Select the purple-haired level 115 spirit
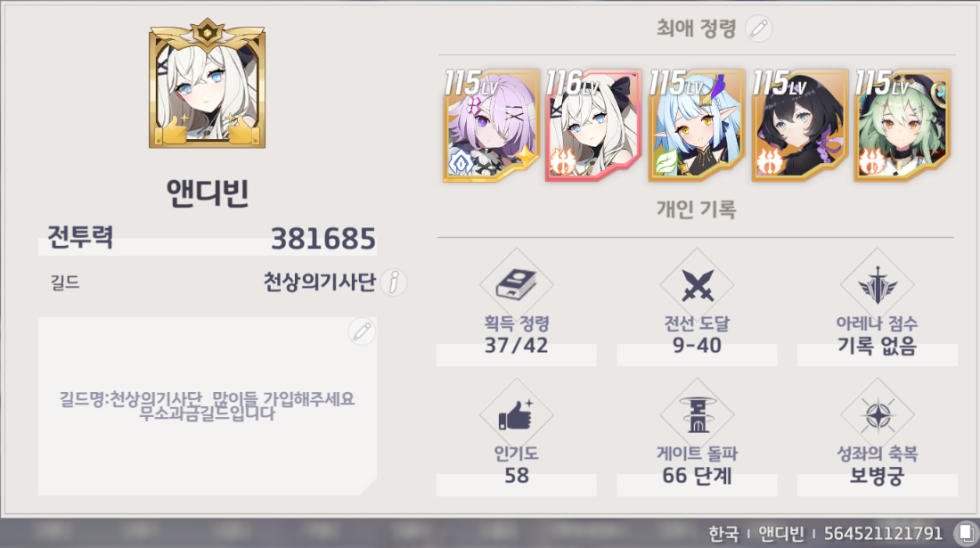 pyautogui.click(x=491, y=126)
